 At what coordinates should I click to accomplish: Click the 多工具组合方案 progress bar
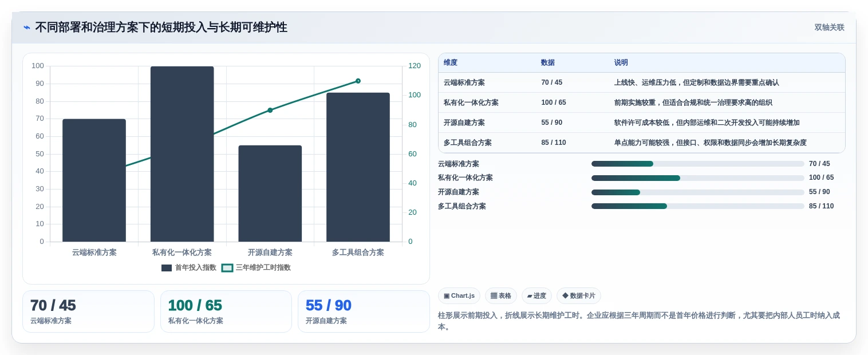coord(697,206)
